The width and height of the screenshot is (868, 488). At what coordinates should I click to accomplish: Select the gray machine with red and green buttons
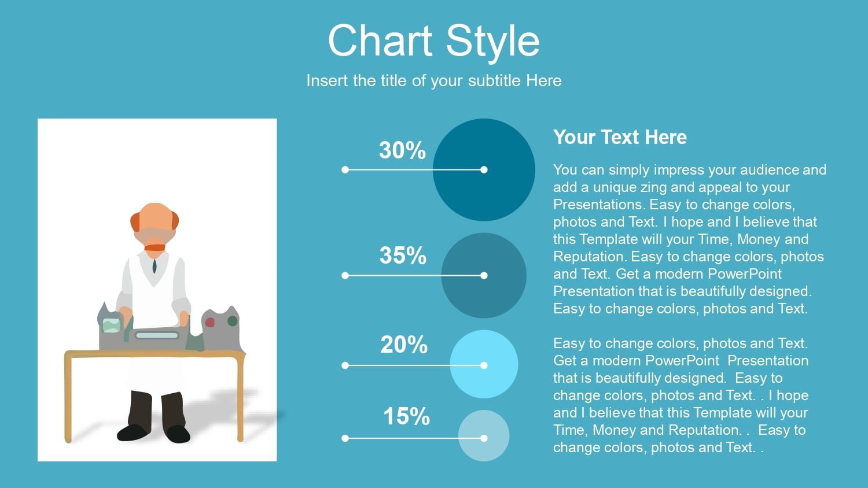(220, 331)
